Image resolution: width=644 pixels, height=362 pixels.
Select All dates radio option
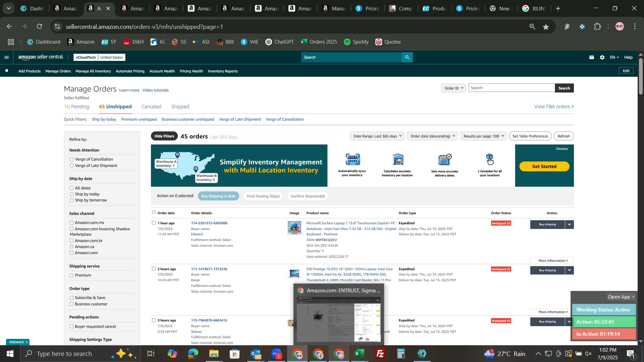coord(71,188)
